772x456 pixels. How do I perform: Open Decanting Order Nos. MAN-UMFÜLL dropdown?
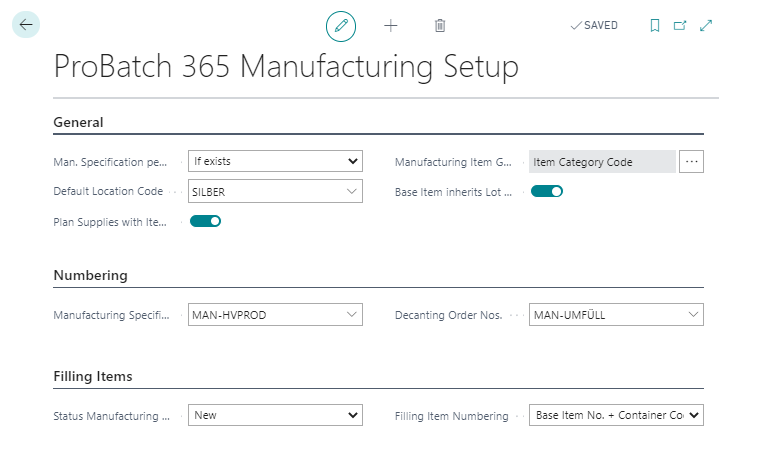pos(616,315)
